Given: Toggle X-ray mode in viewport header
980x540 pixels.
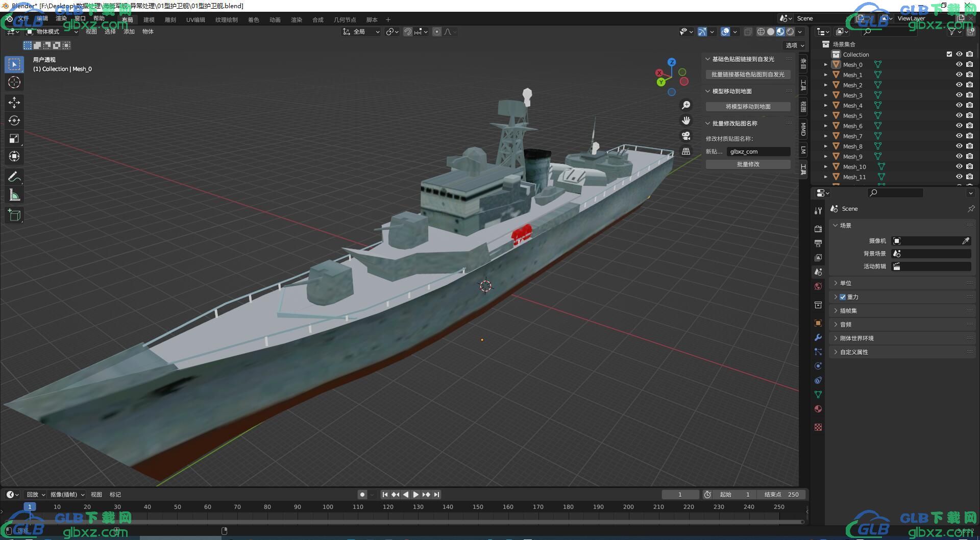Looking at the screenshot, I should pyautogui.click(x=748, y=32).
